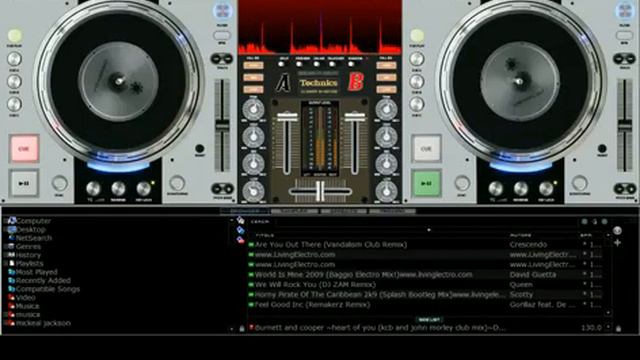Viewport: 640px width, 360px height.
Task: Hit the red CUE button on deck A
Action: click(x=24, y=149)
